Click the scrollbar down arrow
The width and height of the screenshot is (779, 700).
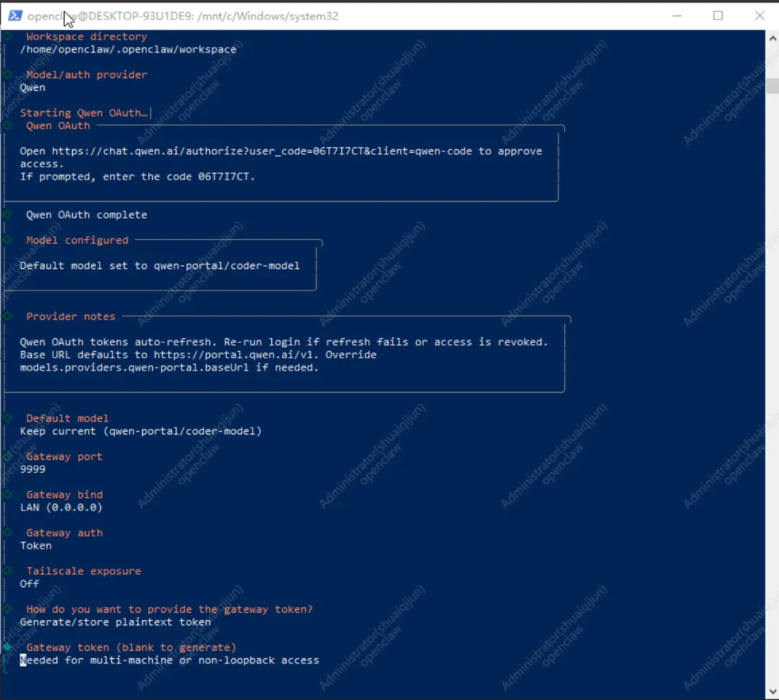click(773, 691)
